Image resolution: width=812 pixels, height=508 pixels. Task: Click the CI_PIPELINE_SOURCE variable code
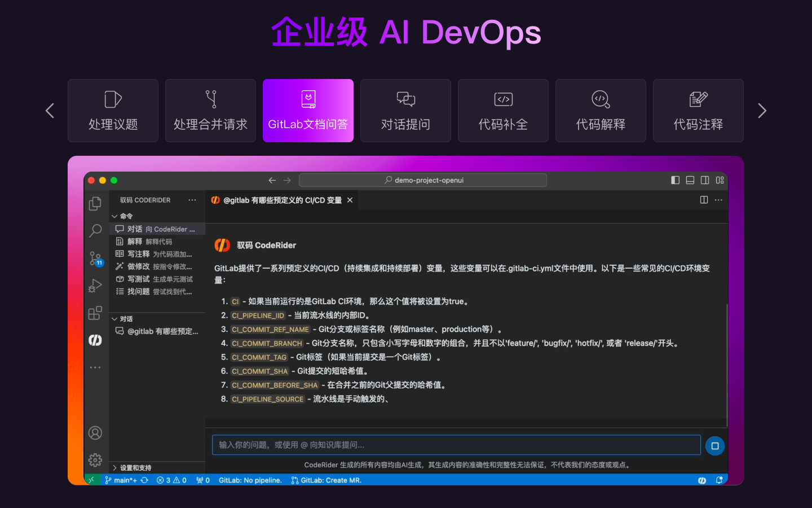(268, 399)
